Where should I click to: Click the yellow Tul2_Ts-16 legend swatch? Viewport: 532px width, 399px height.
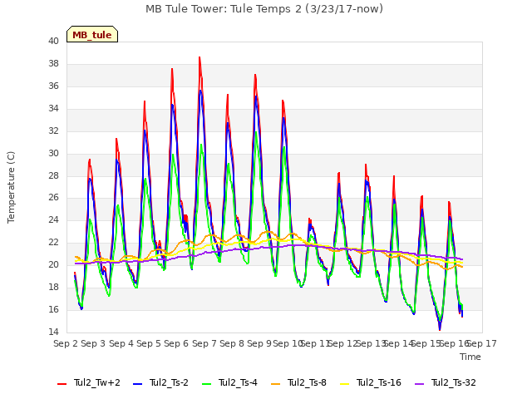tap(345, 384)
